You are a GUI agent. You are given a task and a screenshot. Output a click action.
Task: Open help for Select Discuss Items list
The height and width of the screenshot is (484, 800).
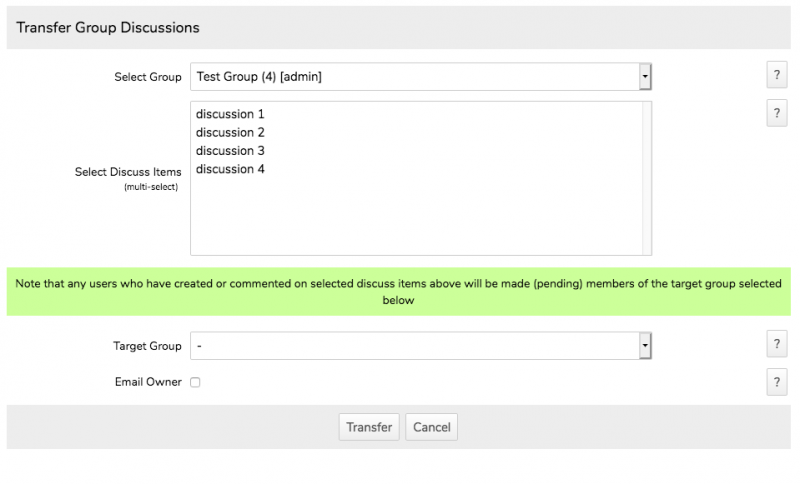point(776,113)
